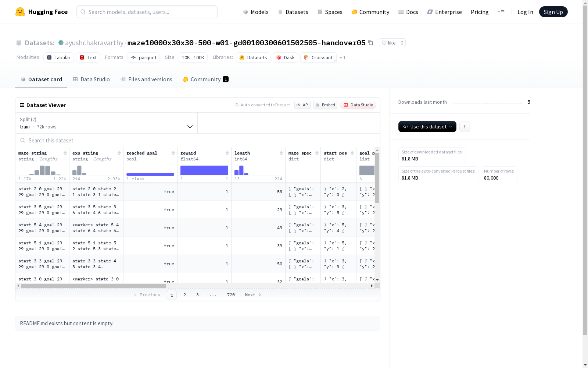Select the Croissant library tag
The width and height of the screenshot is (588, 368).
coord(318,57)
